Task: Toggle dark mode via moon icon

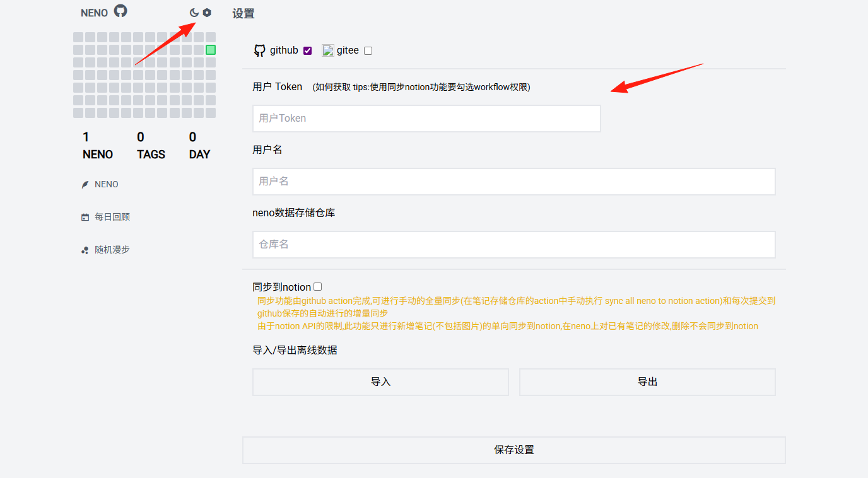Action: click(194, 13)
